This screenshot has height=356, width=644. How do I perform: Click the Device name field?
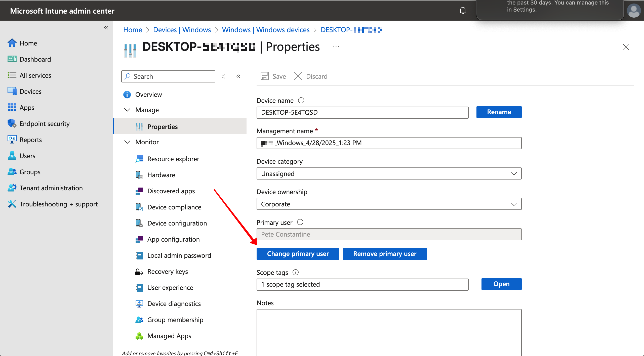click(363, 112)
